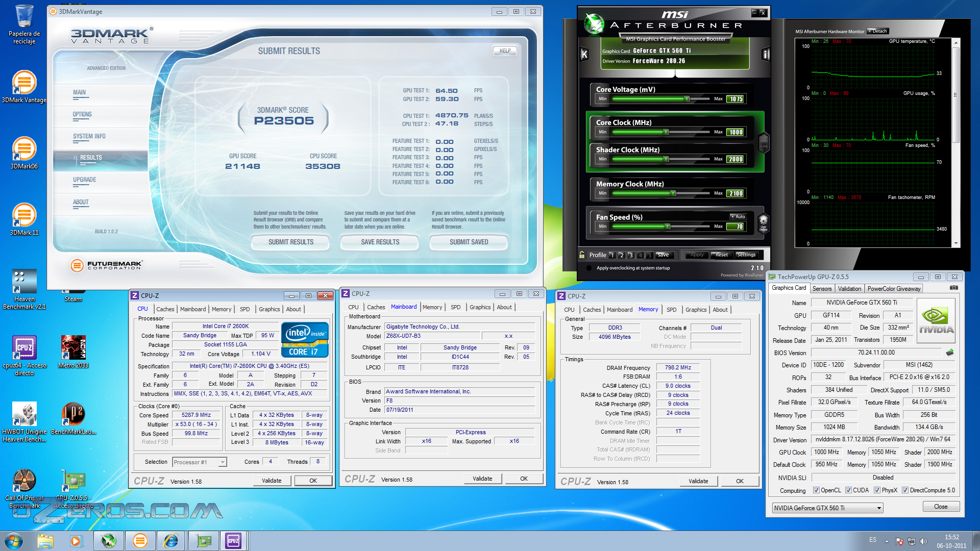Select Afterburner profile slot 2
The height and width of the screenshot is (551, 980).
coord(621,255)
